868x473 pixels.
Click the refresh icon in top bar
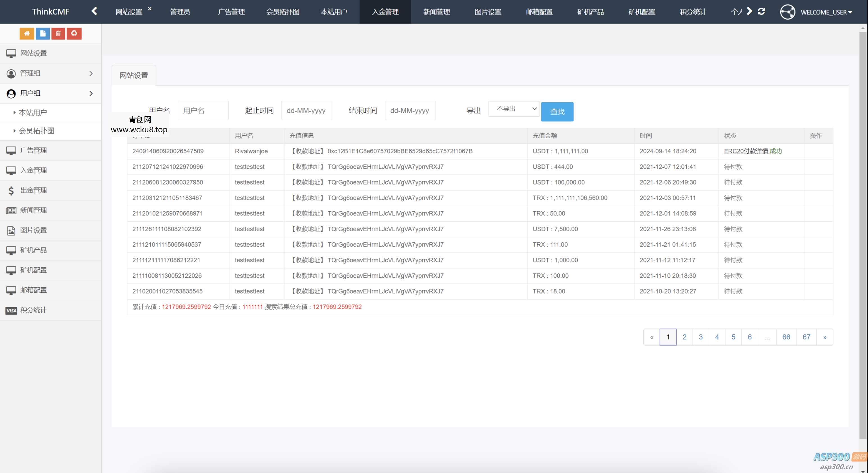tap(761, 12)
